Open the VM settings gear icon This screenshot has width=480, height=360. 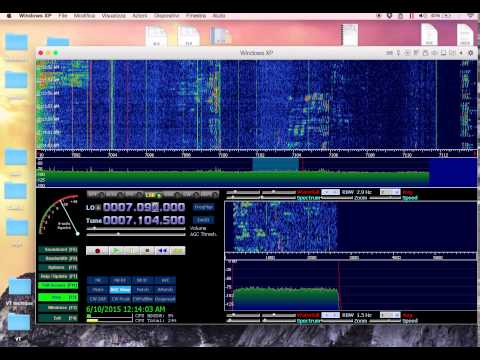[x=471, y=53]
